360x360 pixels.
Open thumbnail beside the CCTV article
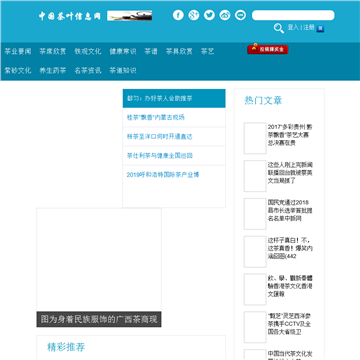tap(255, 327)
